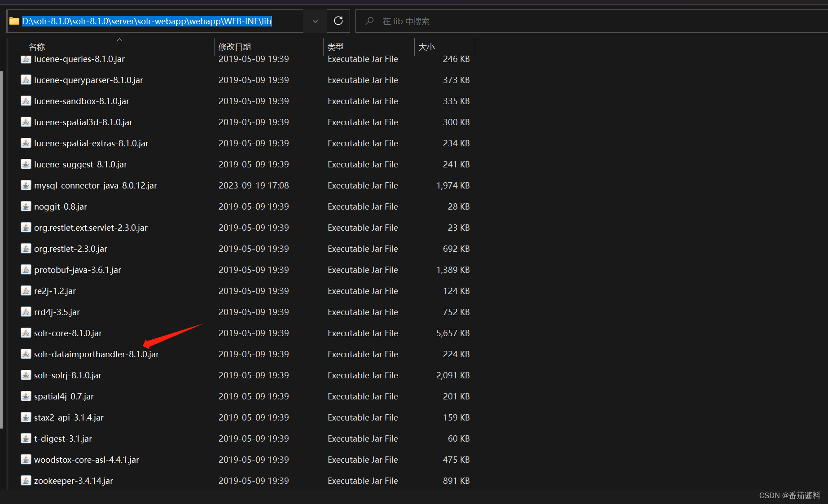This screenshot has width=828, height=504.
Task: Select file name re2j-1.2.jar
Action: pos(55,291)
